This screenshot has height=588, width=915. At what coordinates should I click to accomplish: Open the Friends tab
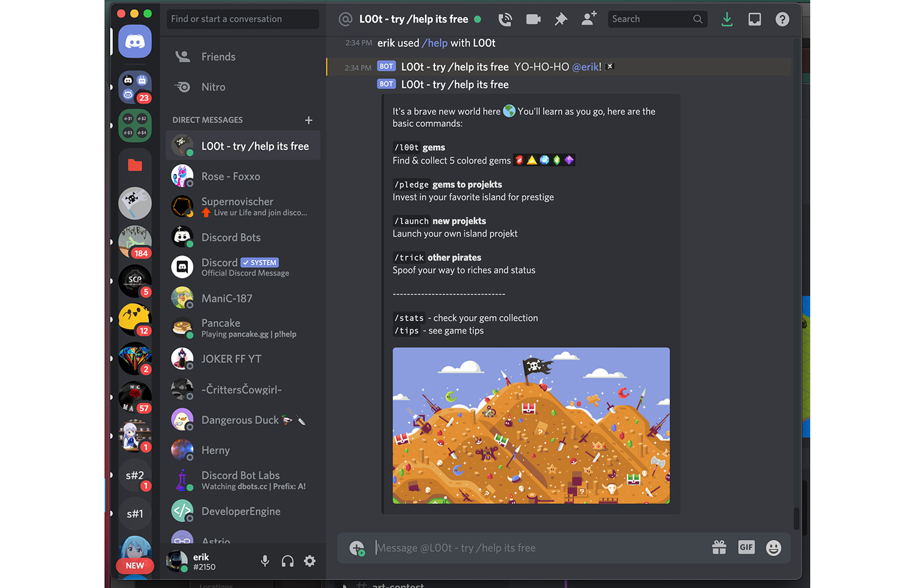pos(218,57)
